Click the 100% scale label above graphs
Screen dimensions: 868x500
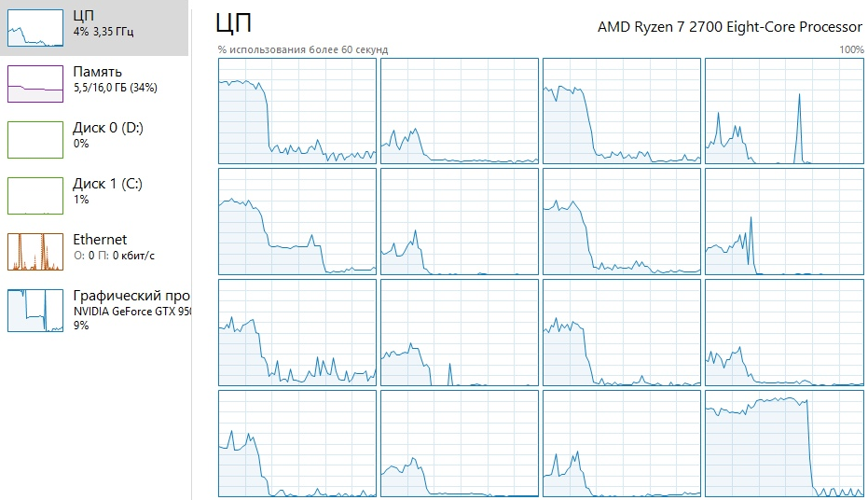(851, 49)
